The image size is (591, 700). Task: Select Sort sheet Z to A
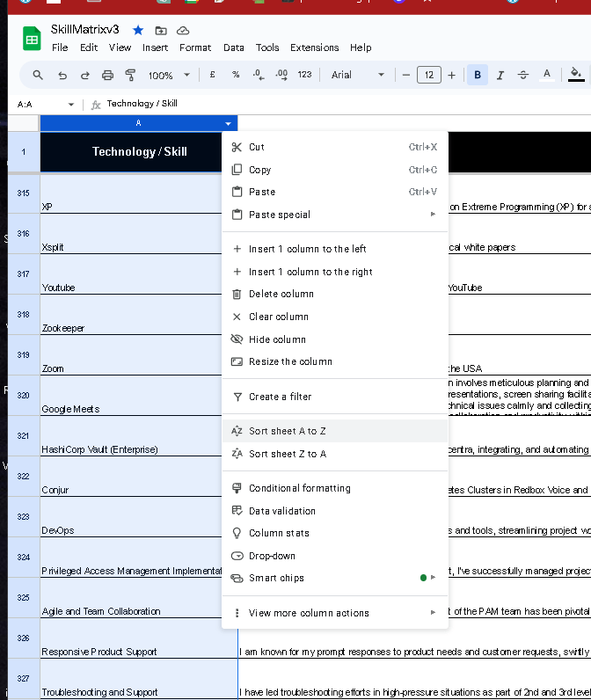(335, 454)
